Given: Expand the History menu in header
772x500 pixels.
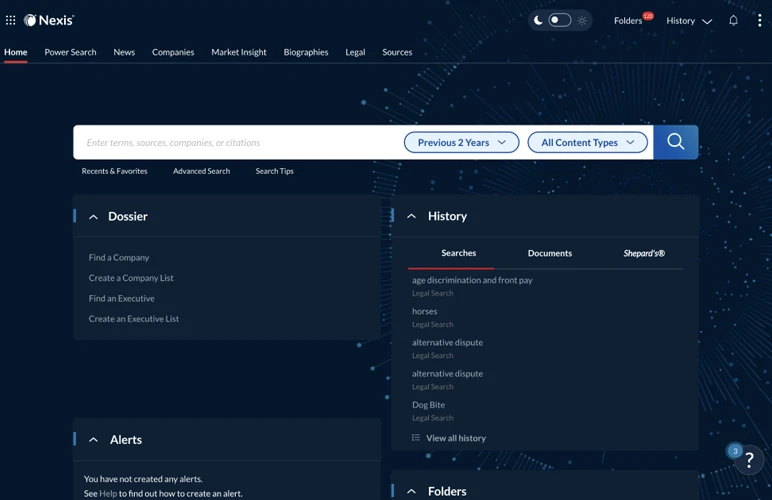Looking at the screenshot, I should (688, 20).
